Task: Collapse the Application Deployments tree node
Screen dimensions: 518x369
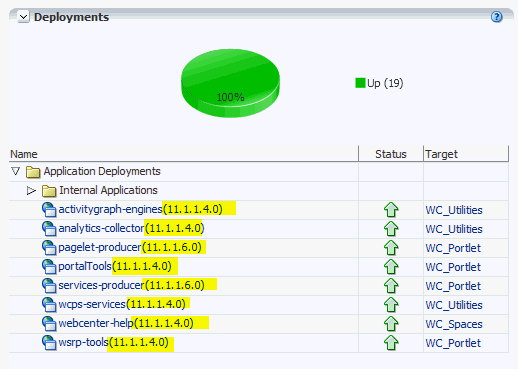Action: [x=15, y=171]
